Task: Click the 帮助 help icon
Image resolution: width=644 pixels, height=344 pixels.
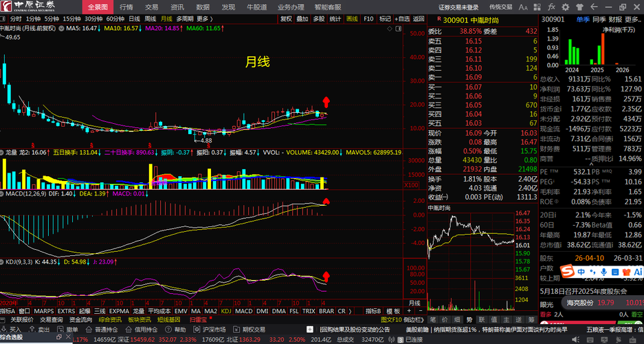Action: point(176,329)
